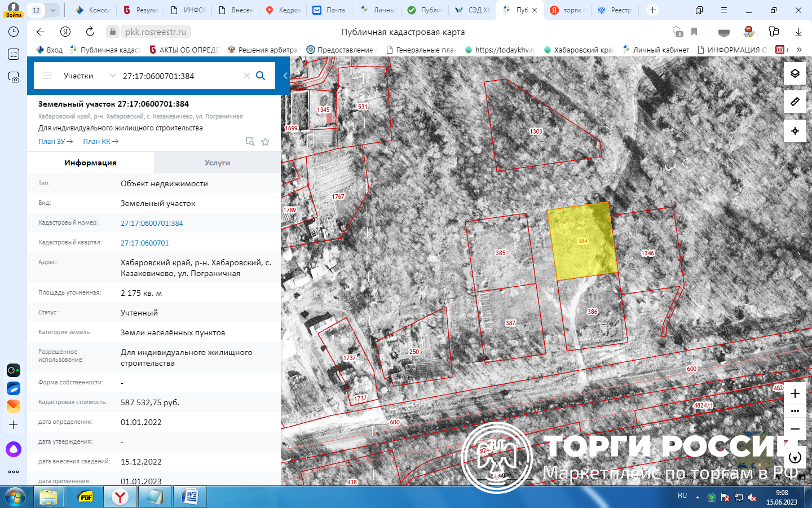
Task: Open the План ЗУ link
Action: tap(55, 142)
